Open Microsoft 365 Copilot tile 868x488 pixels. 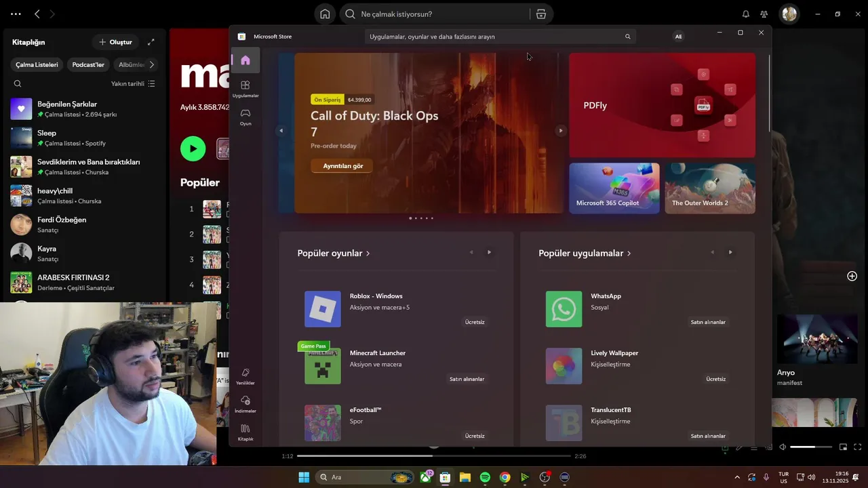[x=614, y=188]
